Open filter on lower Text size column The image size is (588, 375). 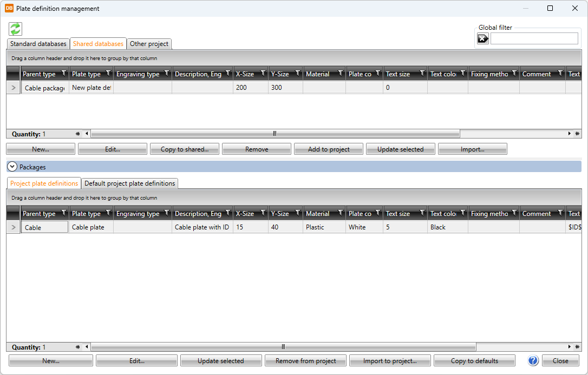[422, 213]
